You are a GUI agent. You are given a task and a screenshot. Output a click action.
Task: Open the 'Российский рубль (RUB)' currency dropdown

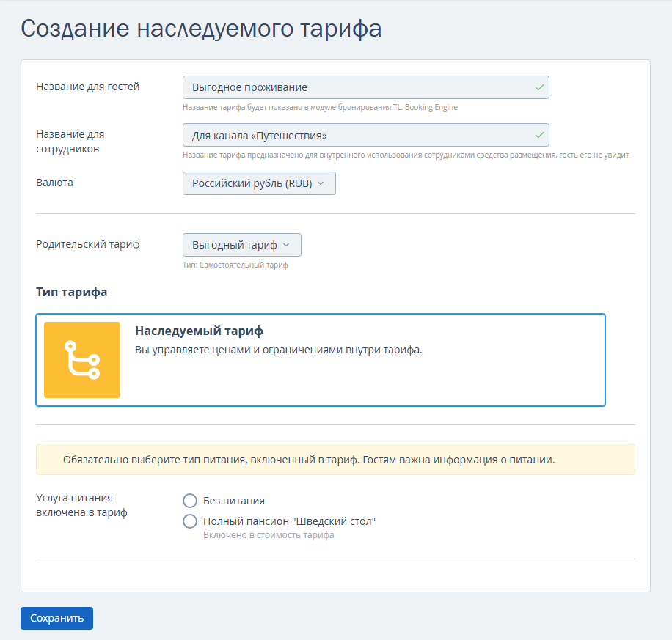tap(259, 183)
